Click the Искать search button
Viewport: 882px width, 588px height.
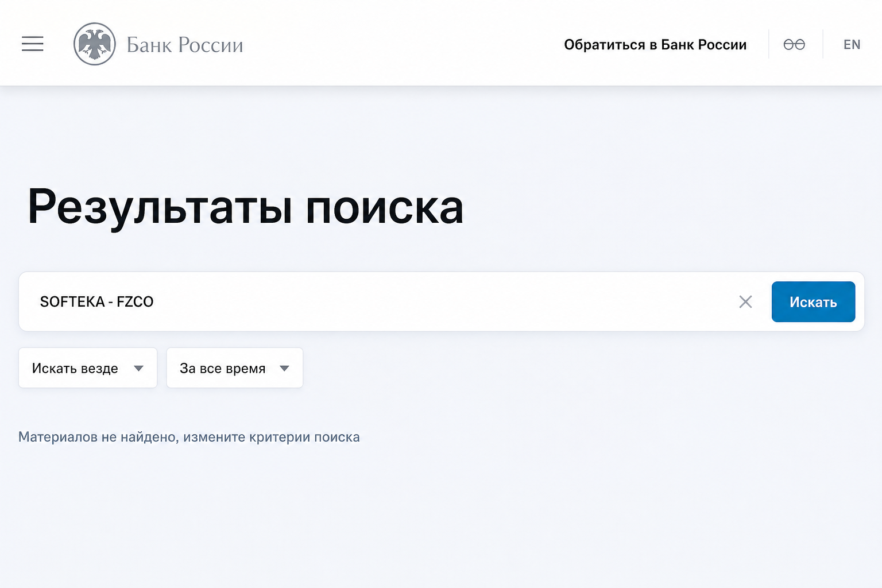pyautogui.click(x=813, y=301)
